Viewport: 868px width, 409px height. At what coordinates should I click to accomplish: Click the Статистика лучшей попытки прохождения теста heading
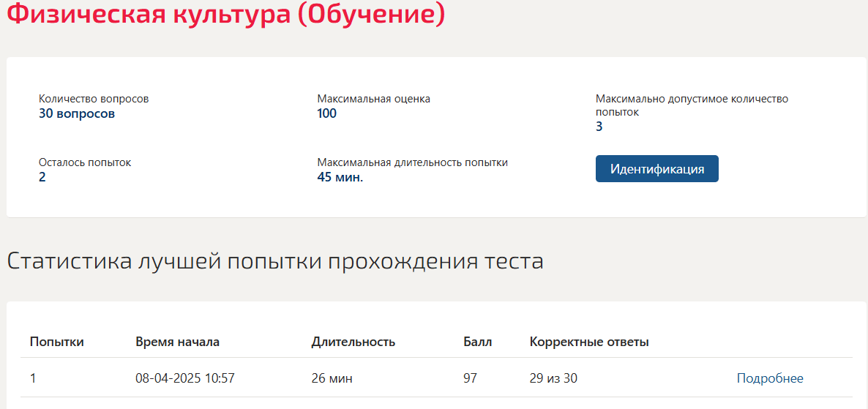275,262
